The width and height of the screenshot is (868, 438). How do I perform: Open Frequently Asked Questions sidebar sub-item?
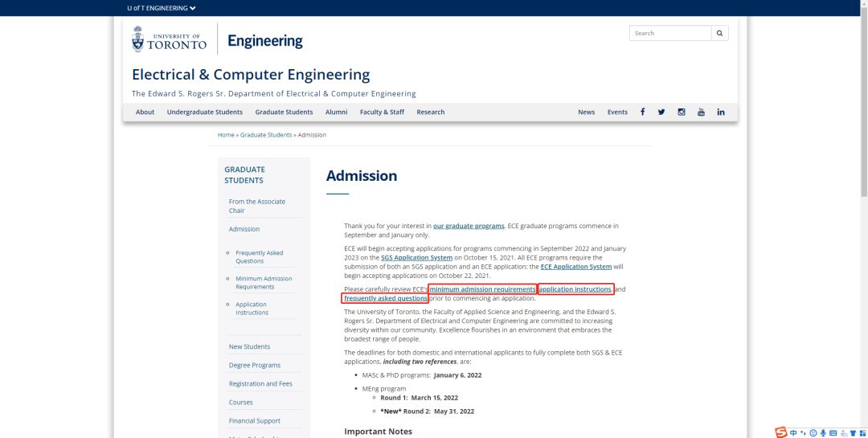coord(259,257)
